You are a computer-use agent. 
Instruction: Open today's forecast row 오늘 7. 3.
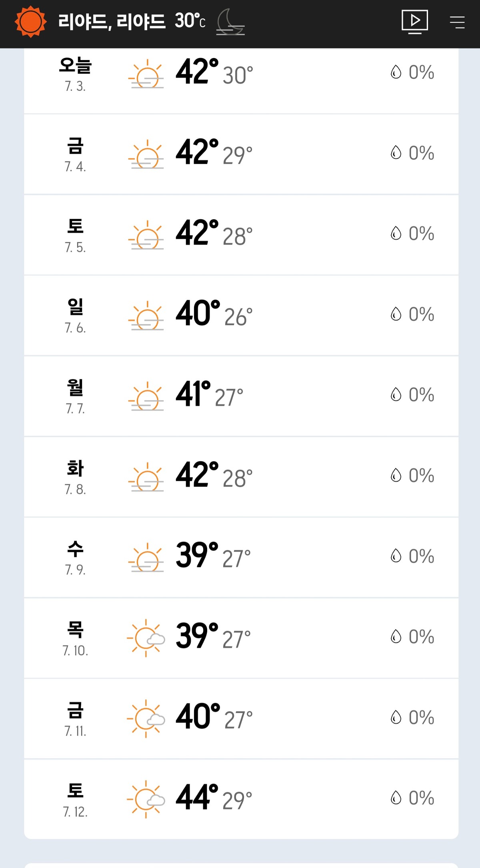(75, 74)
